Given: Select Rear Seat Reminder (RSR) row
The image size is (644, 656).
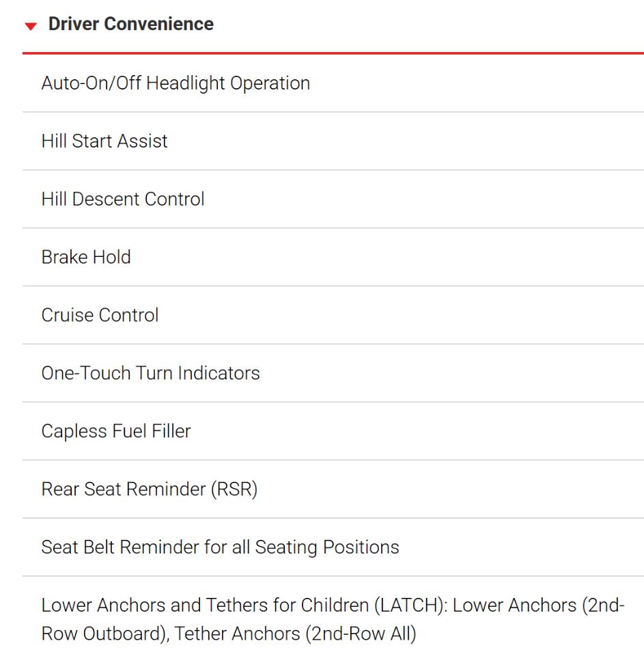Looking at the screenshot, I should coord(333,489).
